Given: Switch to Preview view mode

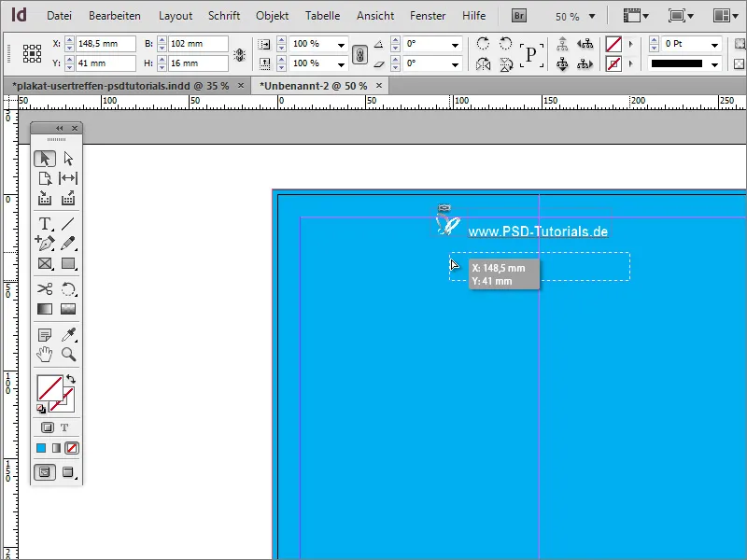Looking at the screenshot, I should tap(68, 472).
